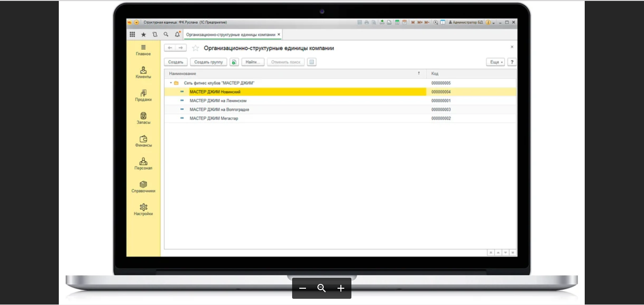Click the M+ memory button
The height and width of the screenshot is (305, 644).
[420, 23]
